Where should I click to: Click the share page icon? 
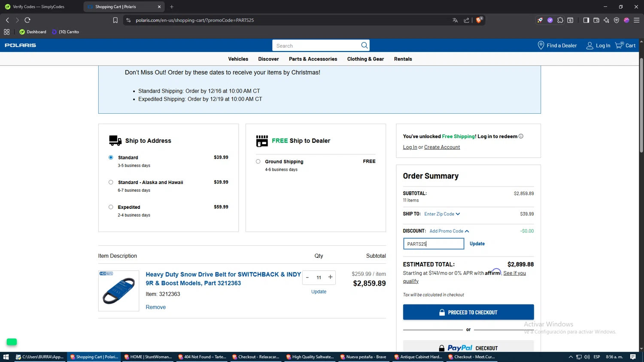tap(467, 20)
